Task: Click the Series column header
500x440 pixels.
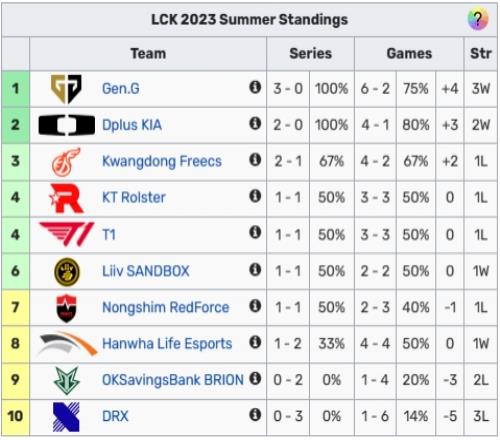Action: click(310, 54)
